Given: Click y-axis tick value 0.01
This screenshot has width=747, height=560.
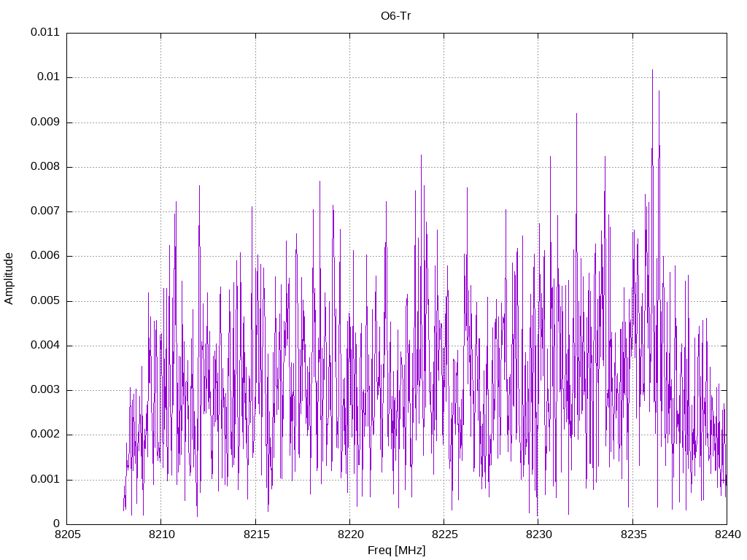Looking at the screenshot, I should pyautogui.click(x=49, y=77).
